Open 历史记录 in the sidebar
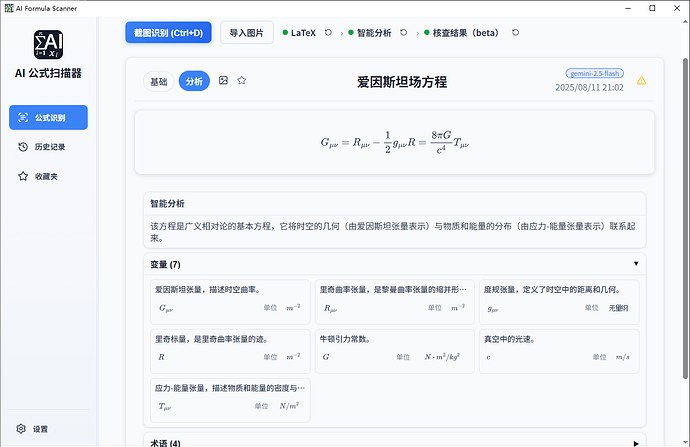 (x=48, y=147)
